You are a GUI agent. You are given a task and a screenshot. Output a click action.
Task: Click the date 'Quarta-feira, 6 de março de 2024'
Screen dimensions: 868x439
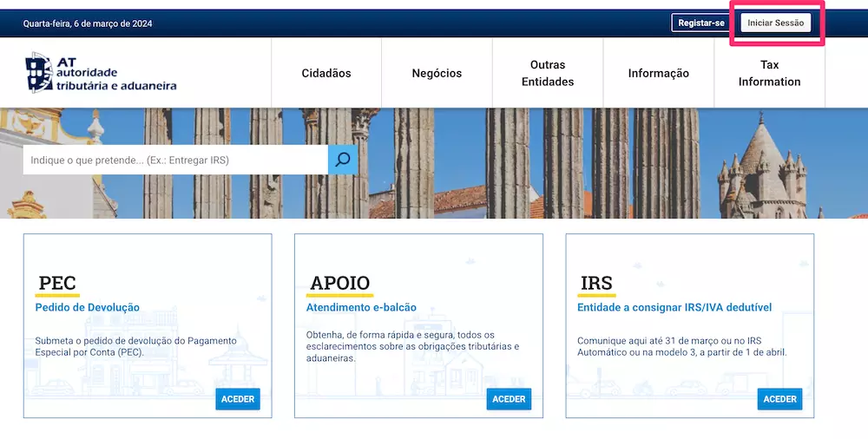pos(88,23)
